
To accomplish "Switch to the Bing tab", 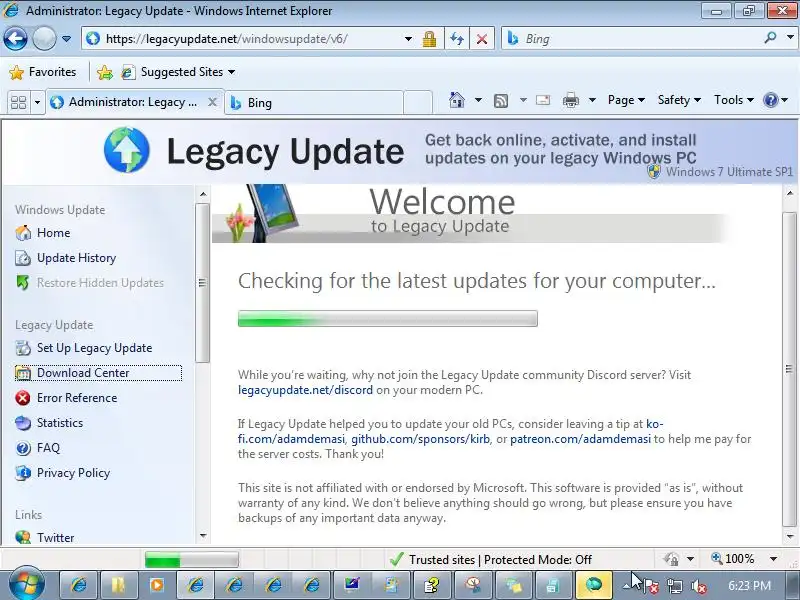I will pyautogui.click(x=314, y=103).
